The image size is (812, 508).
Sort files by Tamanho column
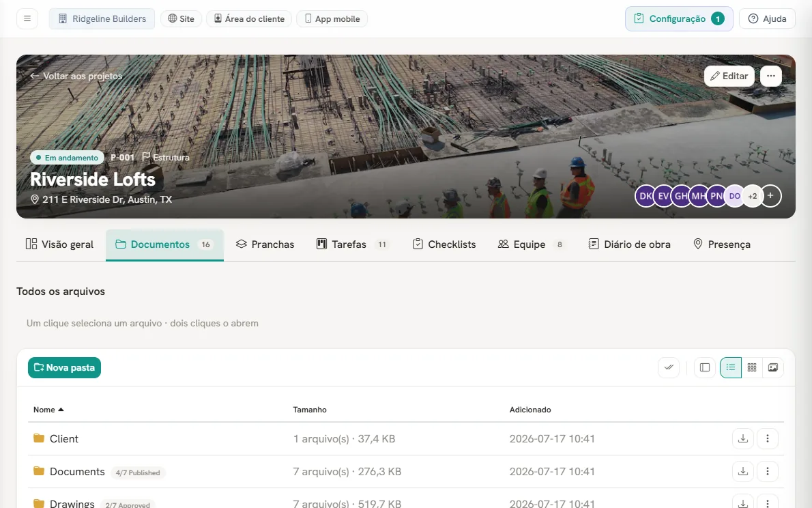point(310,410)
